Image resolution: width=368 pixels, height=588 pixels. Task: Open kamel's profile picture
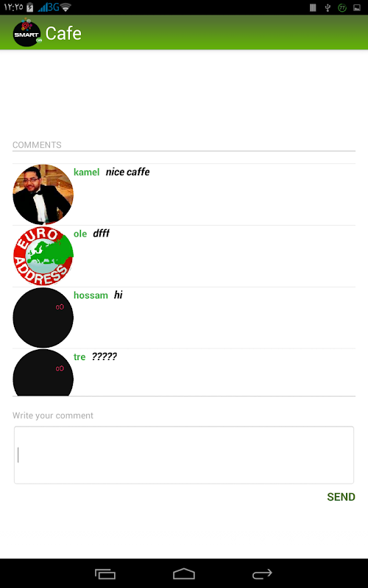point(43,194)
